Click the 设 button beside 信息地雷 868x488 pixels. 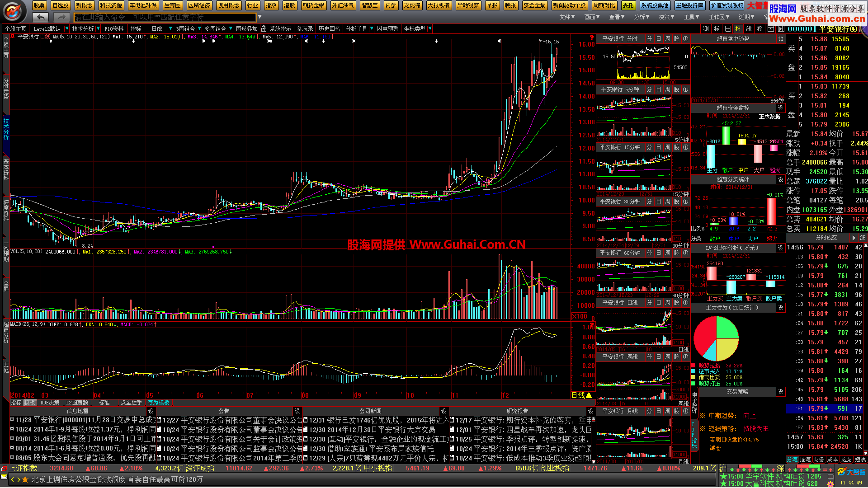[151, 411]
